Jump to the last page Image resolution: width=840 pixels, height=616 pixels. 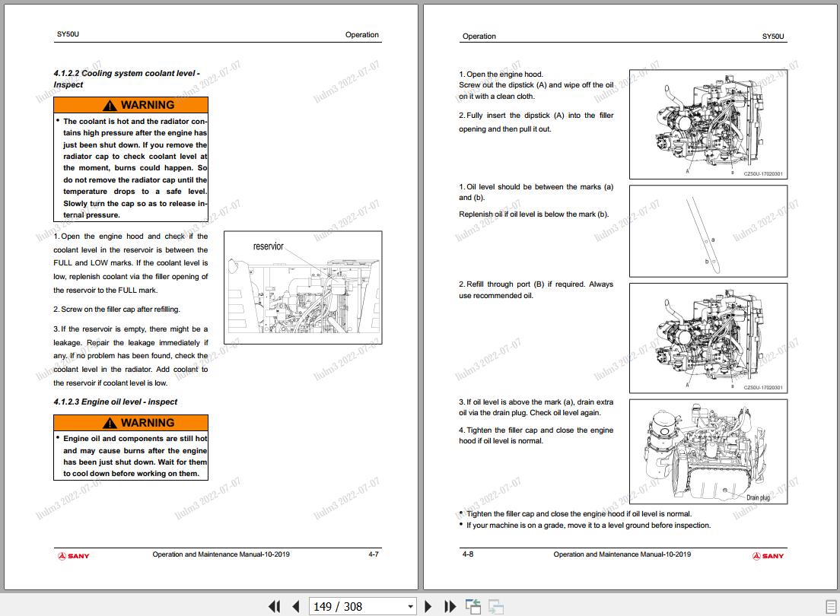pos(450,606)
